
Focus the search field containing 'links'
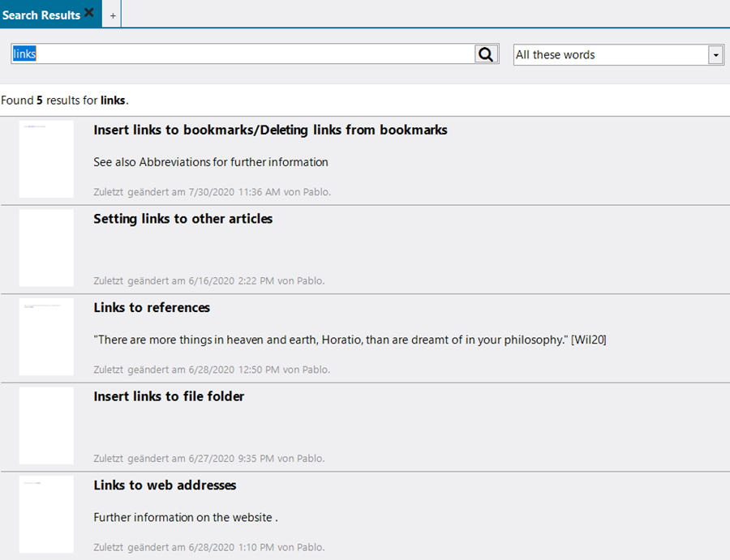243,54
